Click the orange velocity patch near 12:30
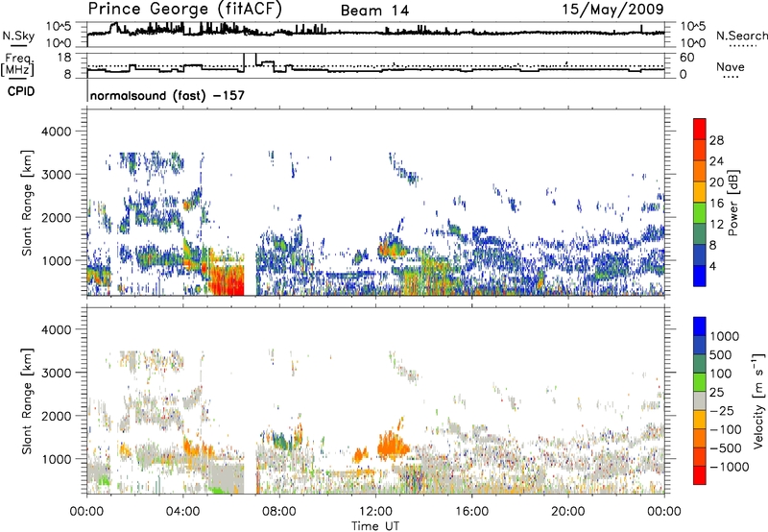This screenshot has width=768, height=532. (x=393, y=446)
